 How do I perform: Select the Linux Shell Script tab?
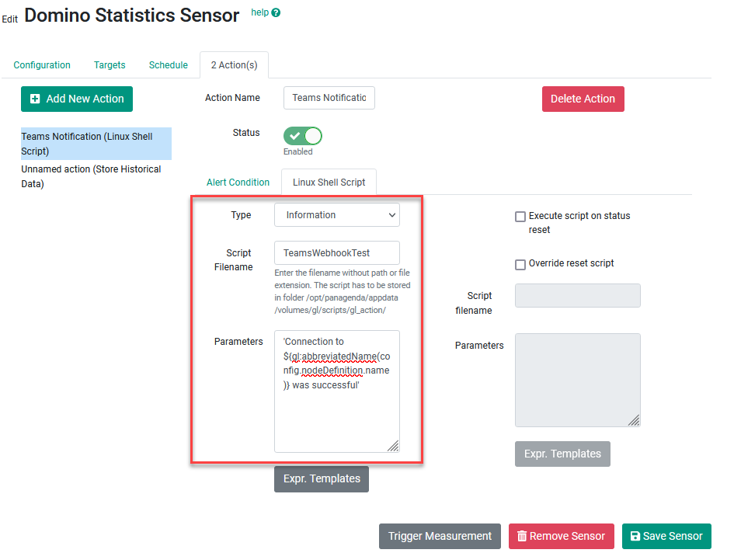pos(329,183)
